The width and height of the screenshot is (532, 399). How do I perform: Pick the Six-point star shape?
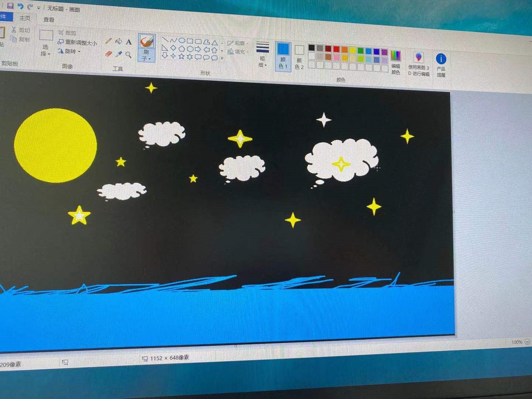click(190, 57)
